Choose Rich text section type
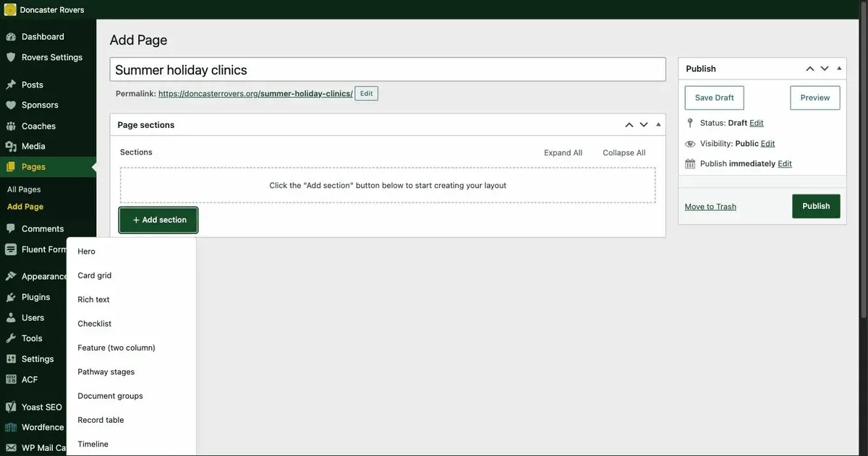 [131, 299]
